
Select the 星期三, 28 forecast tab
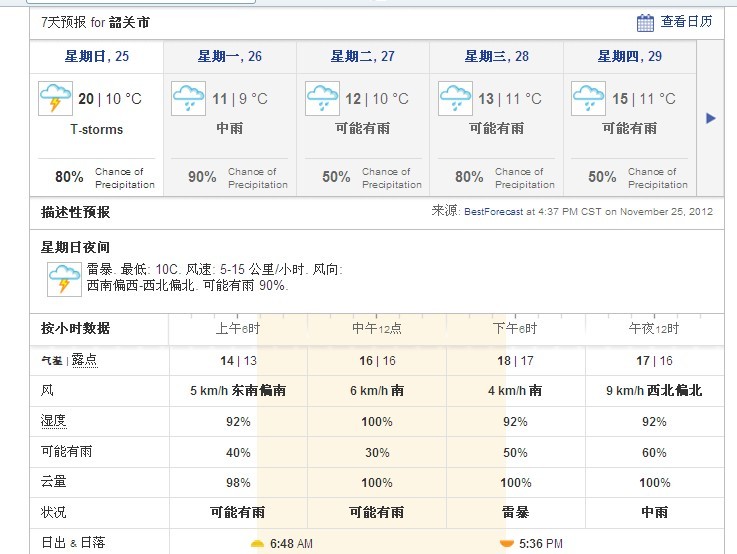pyautogui.click(x=497, y=57)
